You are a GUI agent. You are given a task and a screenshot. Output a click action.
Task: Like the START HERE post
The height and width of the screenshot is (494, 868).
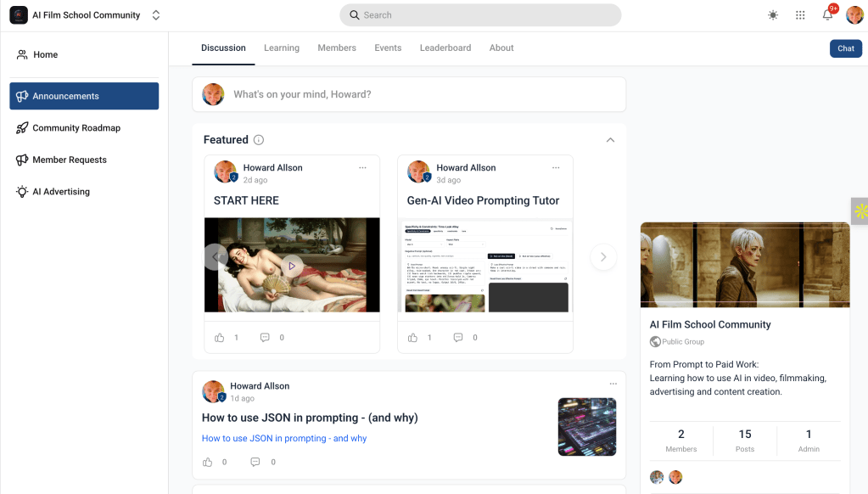[x=221, y=338]
